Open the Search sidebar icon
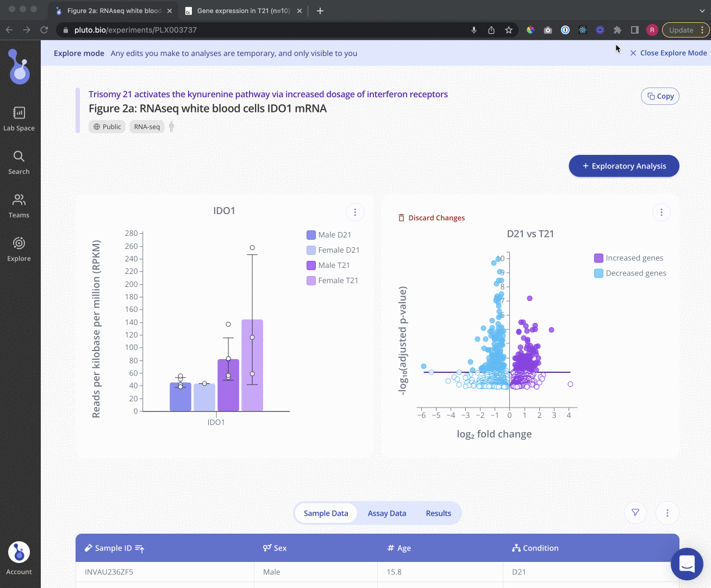Viewport: 711px width, 588px height. point(19,162)
